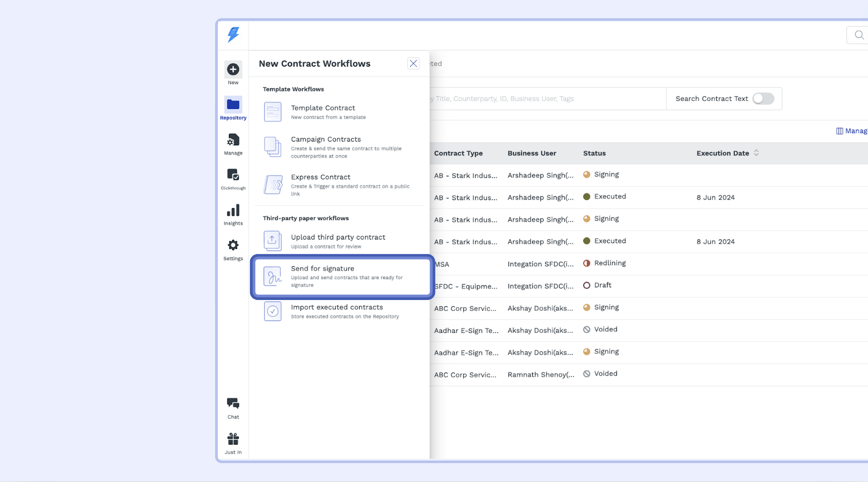Click Upload third party contract
868x482 pixels.
(x=337, y=241)
